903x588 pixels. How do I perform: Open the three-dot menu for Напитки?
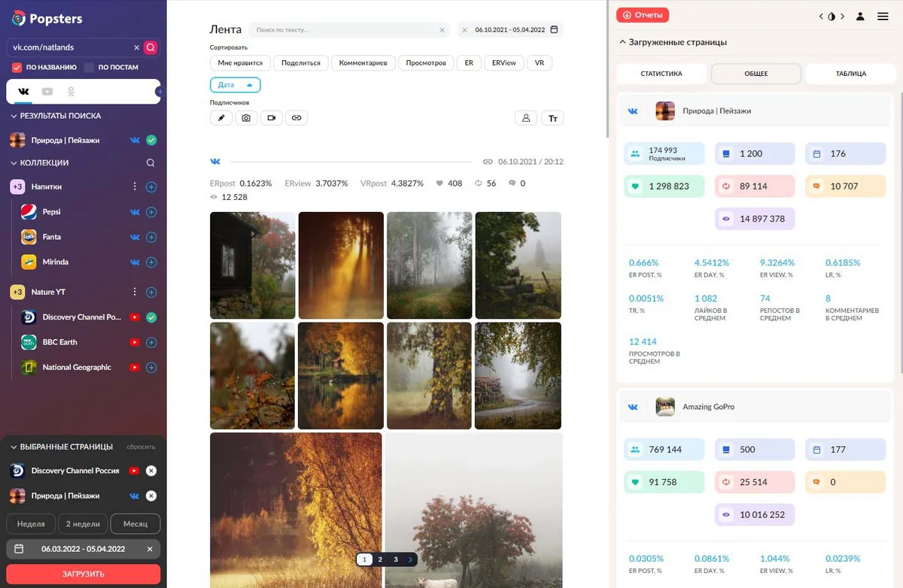click(135, 186)
